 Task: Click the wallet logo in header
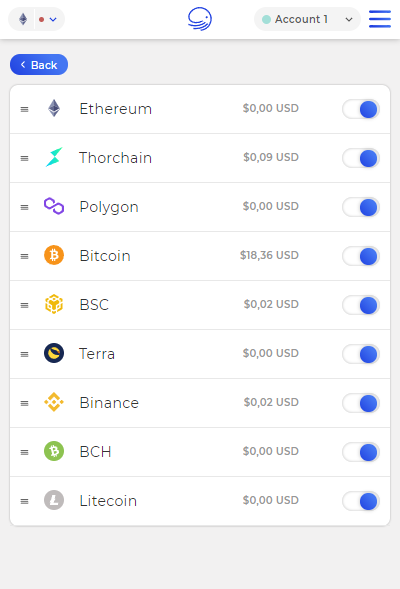200,19
